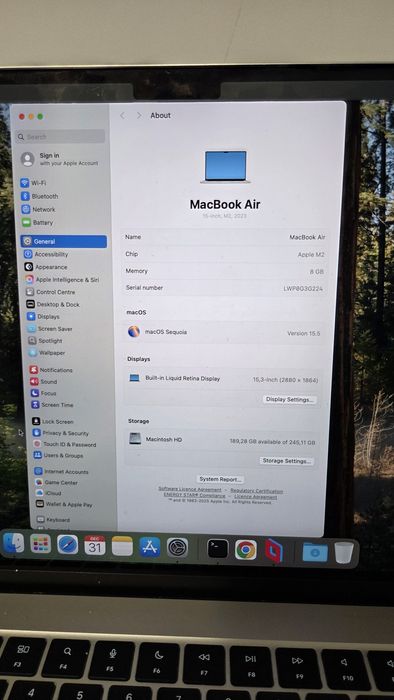
Task: Open Accessibility settings
Action: pos(46,254)
